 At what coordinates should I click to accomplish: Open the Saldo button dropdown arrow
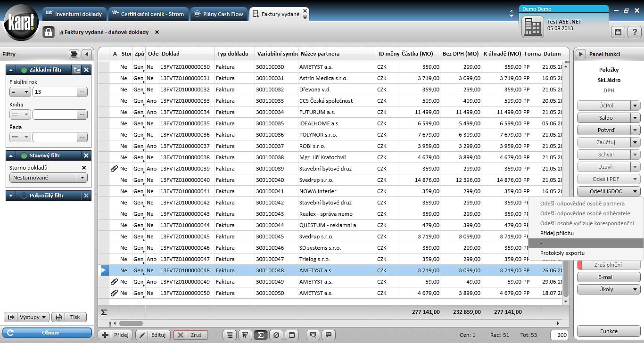click(x=636, y=118)
